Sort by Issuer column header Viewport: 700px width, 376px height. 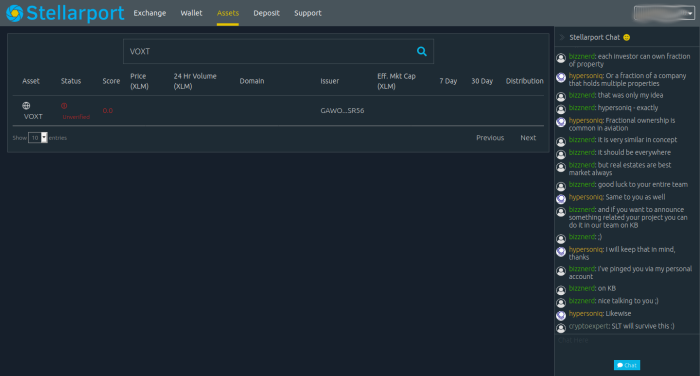(x=329, y=81)
